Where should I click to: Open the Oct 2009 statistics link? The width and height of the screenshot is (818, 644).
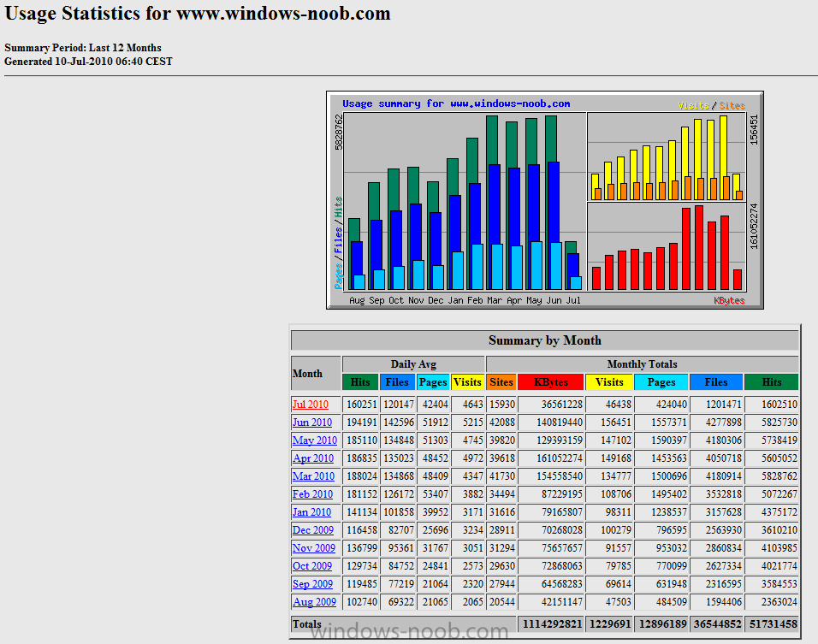click(x=312, y=566)
